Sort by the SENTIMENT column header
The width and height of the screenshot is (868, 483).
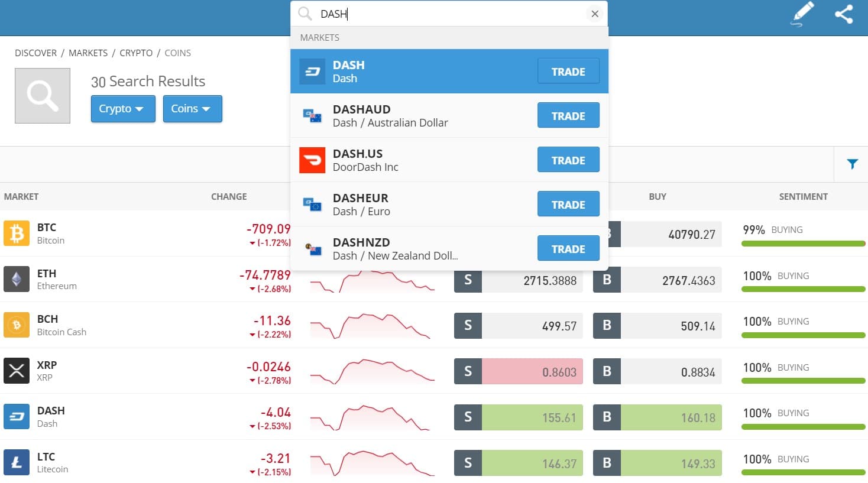tap(803, 196)
